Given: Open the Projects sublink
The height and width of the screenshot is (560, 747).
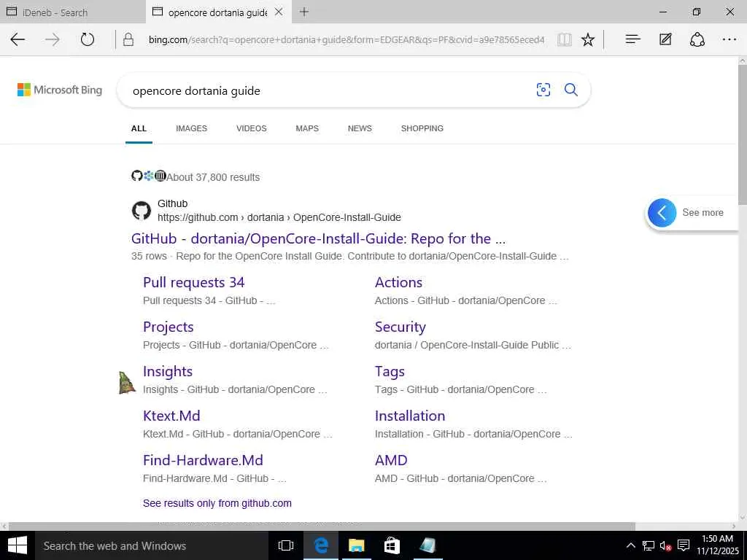Looking at the screenshot, I should [169, 327].
